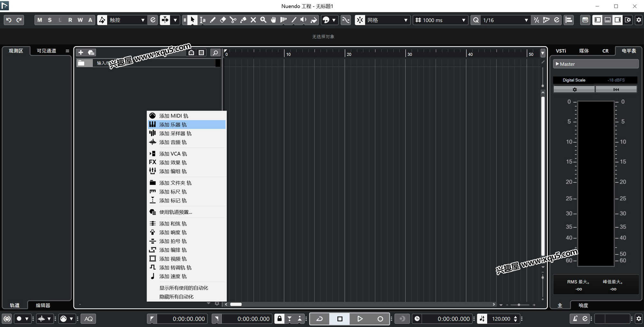Select the Object Selection arrow tool
Screen dimensions: 644x327
pos(192,20)
